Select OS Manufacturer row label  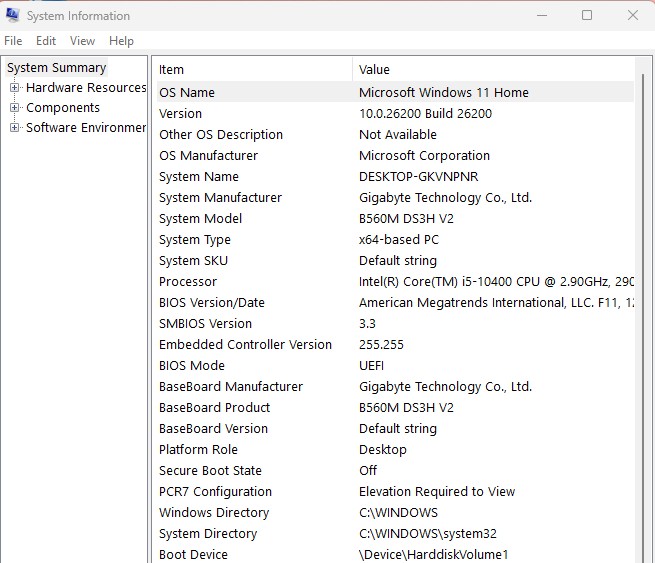tap(208, 155)
